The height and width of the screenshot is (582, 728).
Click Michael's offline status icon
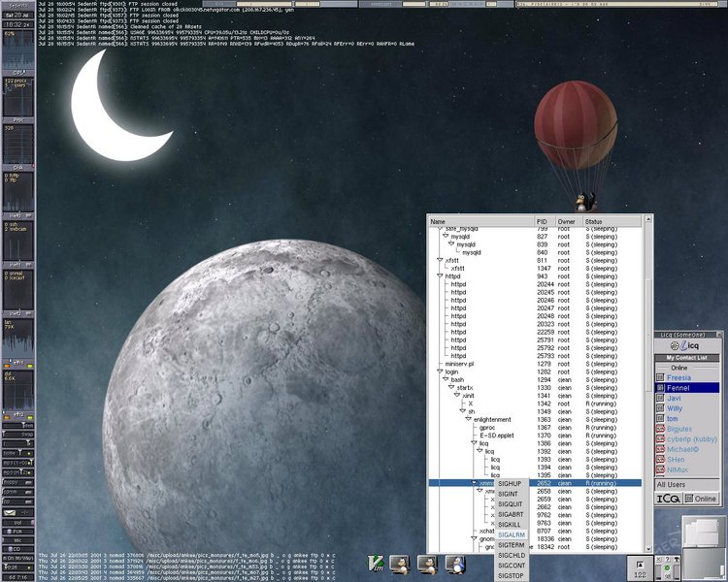[x=660, y=449]
